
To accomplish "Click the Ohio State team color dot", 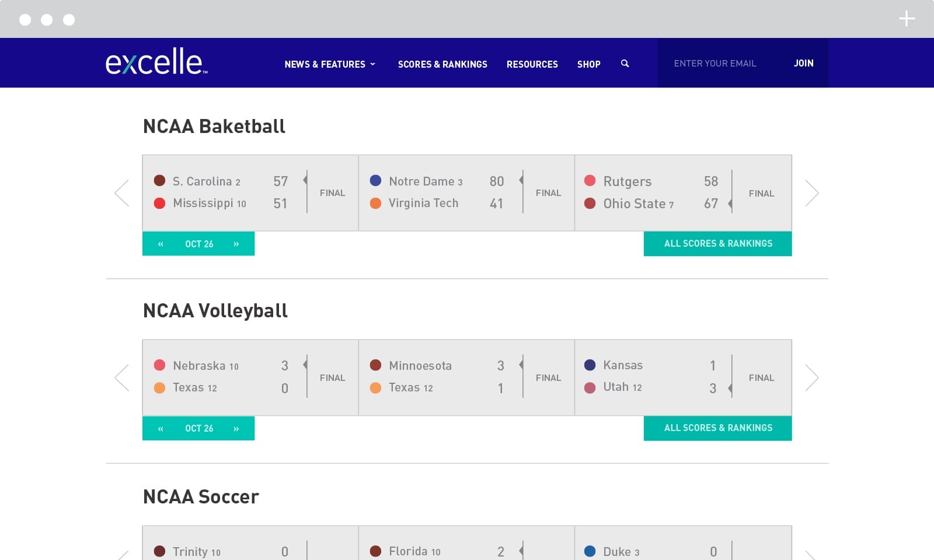I will pos(590,204).
